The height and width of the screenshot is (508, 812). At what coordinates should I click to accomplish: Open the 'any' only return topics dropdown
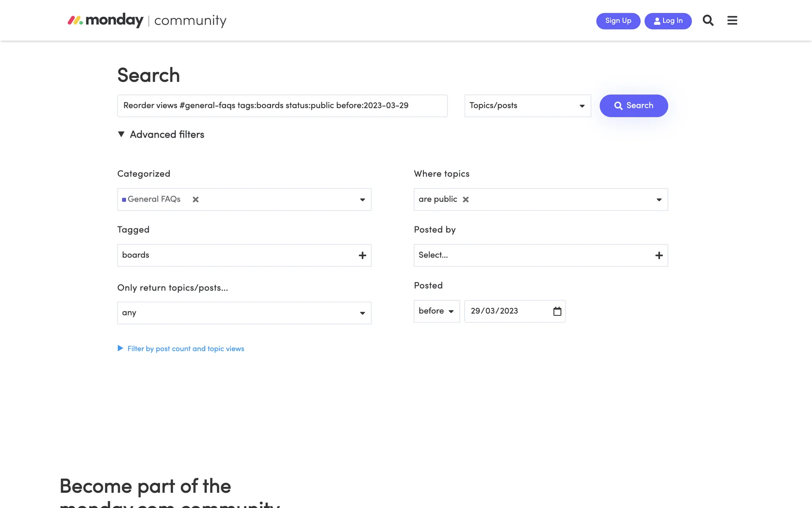tap(244, 313)
